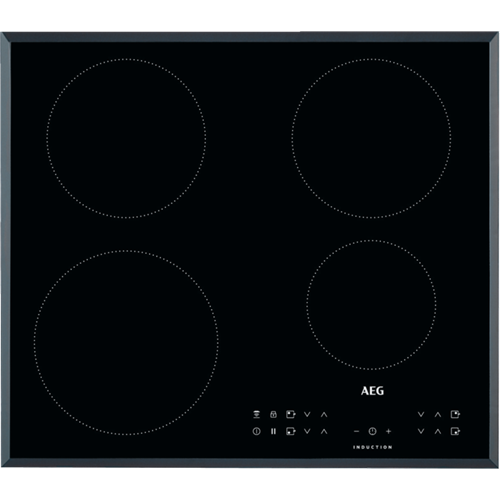Screen dimensions: 500x500
Task: Increase timer with the plus key
Action: coord(389,431)
